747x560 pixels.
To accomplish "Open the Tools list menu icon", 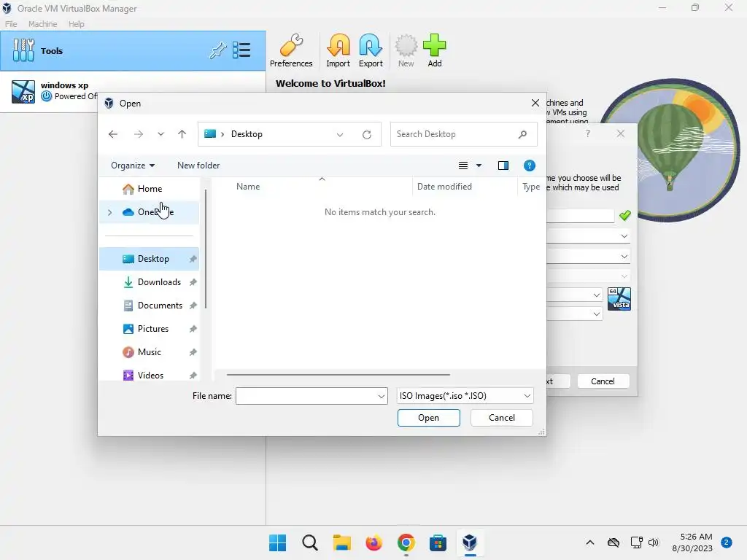I will [x=241, y=50].
